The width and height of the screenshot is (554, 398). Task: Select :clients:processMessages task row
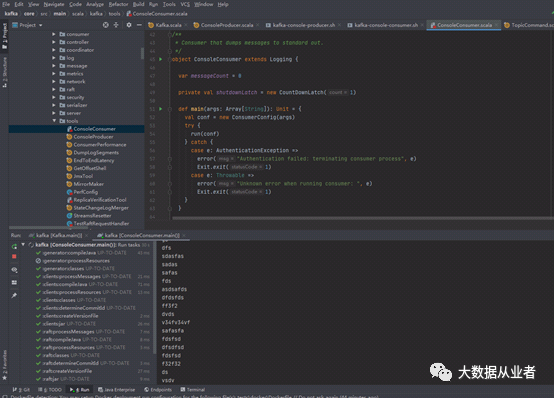click(x=92, y=276)
